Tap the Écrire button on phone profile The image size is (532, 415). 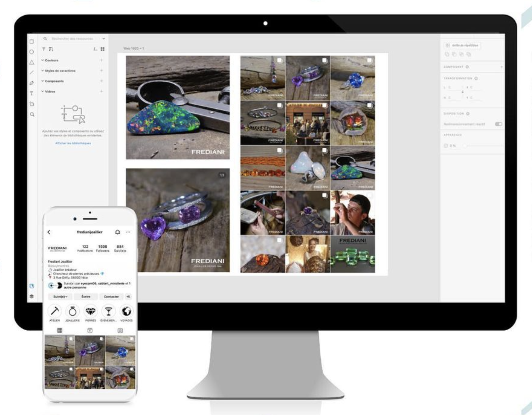[x=86, y=297]
